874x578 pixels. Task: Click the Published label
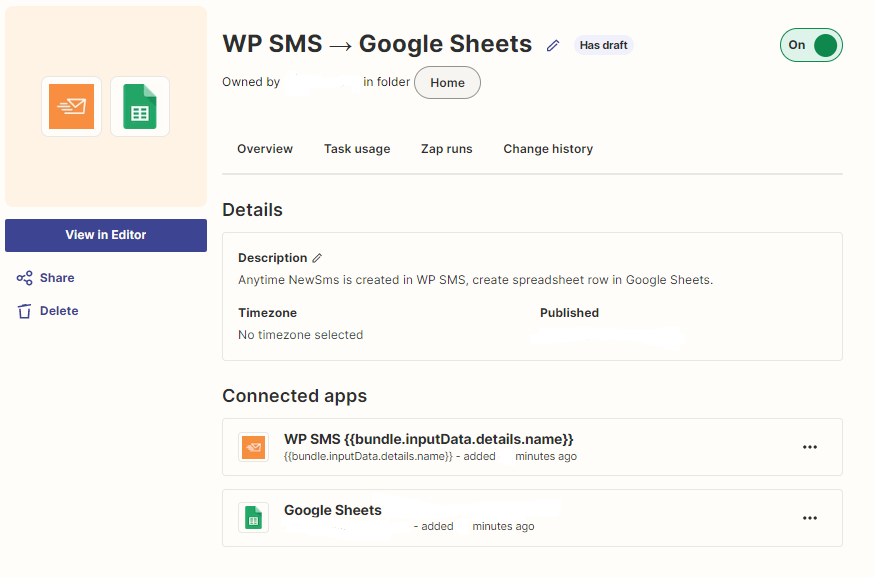click(x=569, y=313)
